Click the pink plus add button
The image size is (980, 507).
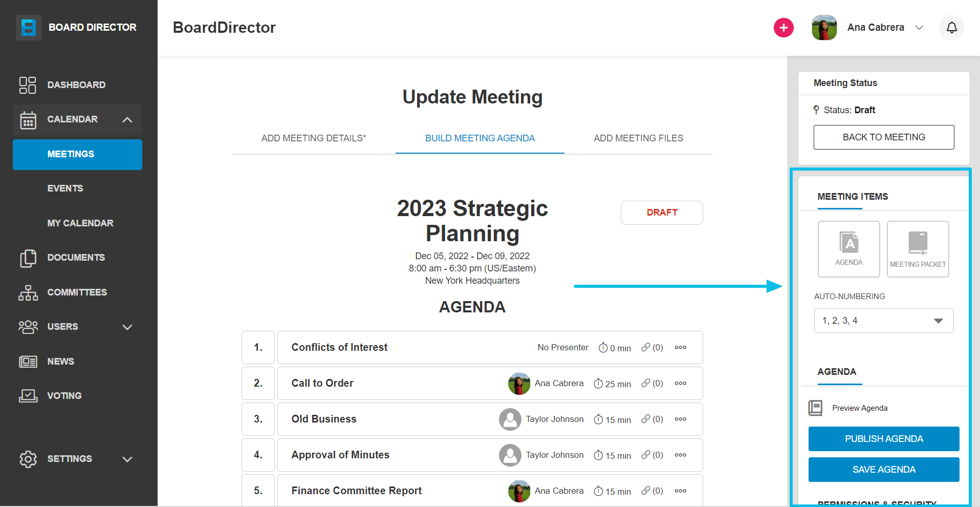[x=783, y=28]
